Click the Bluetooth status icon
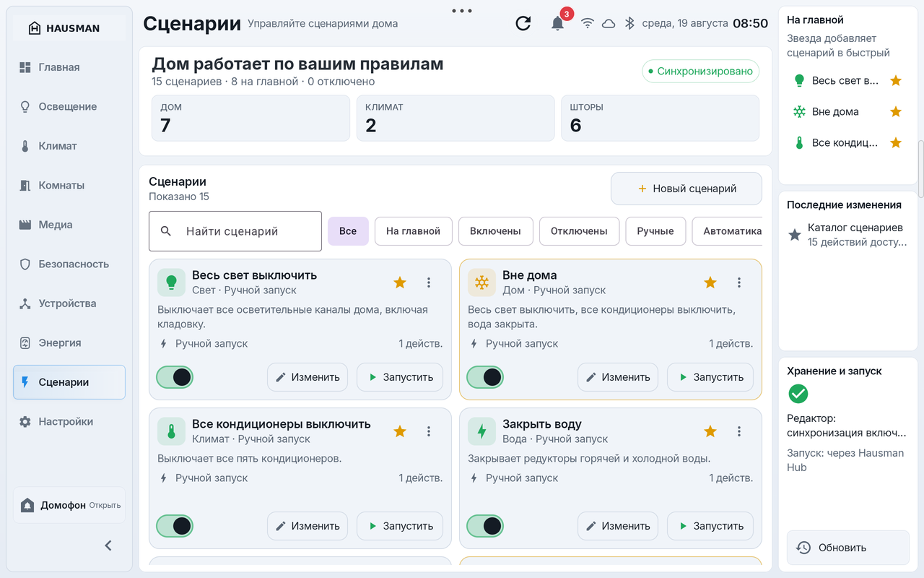The width and height of the screenshot is (924, 578). pos(629,23)
